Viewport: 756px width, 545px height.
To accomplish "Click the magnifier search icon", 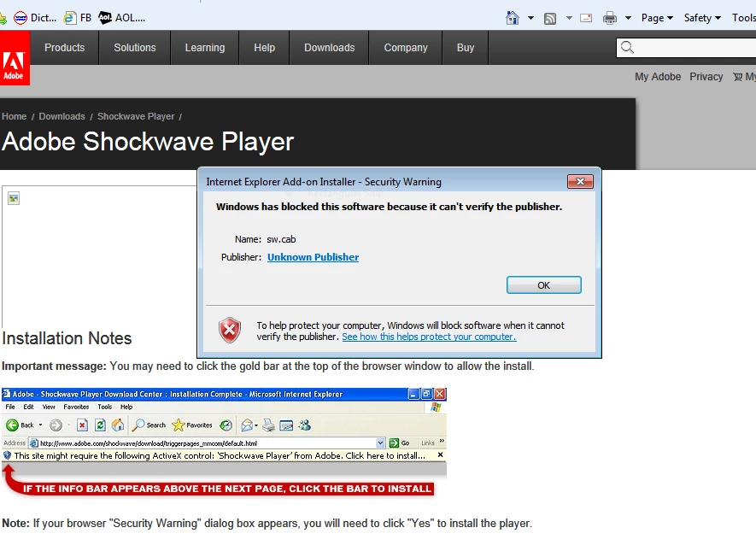I will coord(627,47).
